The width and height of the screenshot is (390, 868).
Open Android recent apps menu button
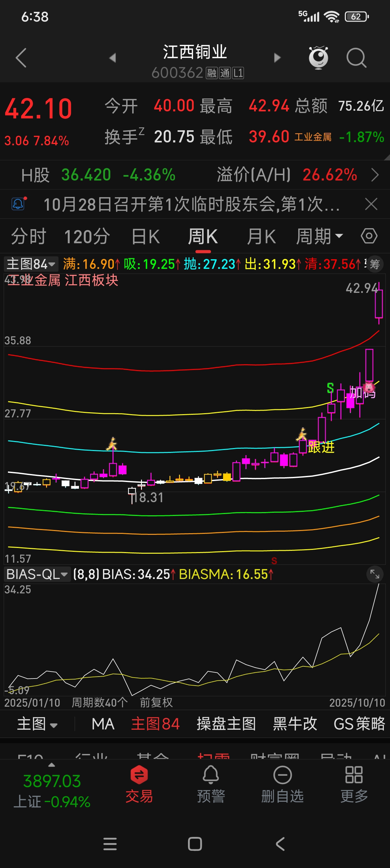coord(110,844)
